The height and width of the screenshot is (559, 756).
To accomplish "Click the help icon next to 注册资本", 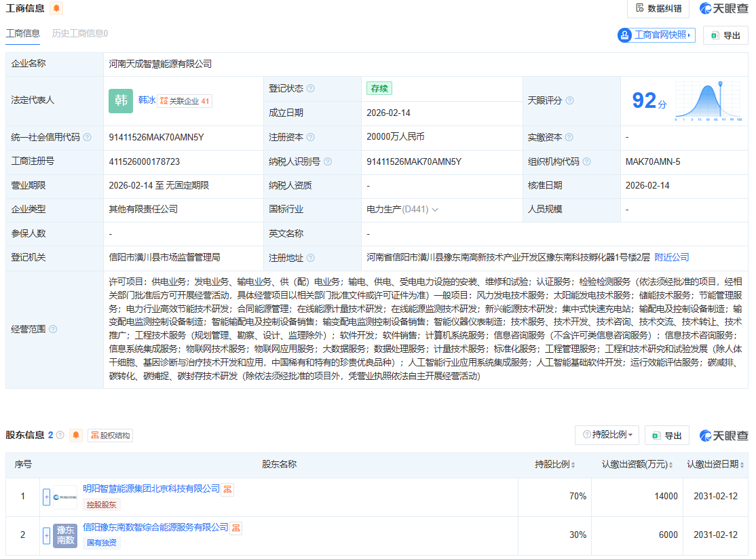I will pyautogui.click(x=312, y=136).
